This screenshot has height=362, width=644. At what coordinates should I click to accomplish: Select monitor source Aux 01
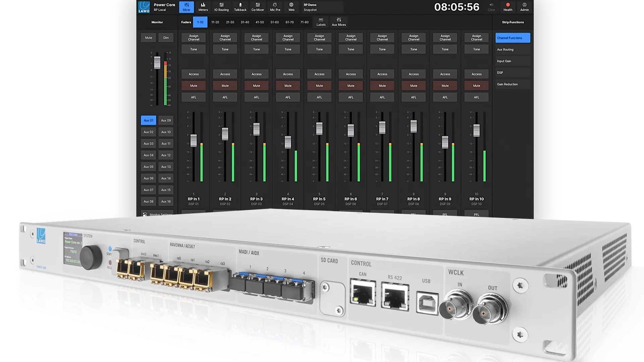pyautogui.click(x=149, y=120)
